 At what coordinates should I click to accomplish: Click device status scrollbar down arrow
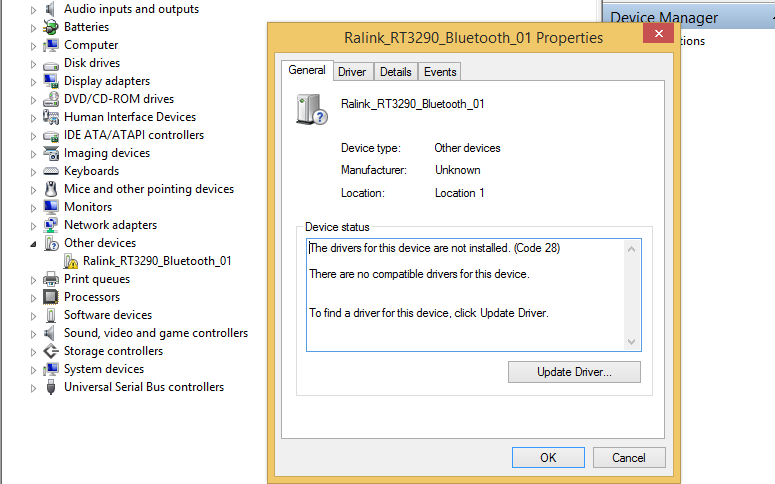click(631, 342)
